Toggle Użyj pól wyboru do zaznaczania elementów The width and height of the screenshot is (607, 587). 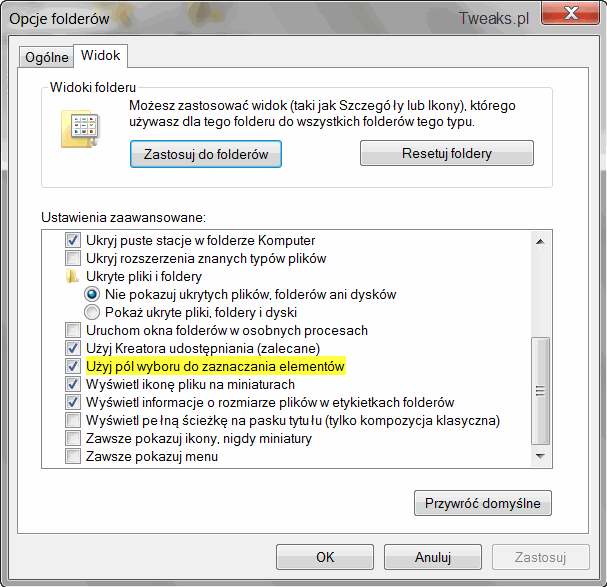click(x=73, y=366)
